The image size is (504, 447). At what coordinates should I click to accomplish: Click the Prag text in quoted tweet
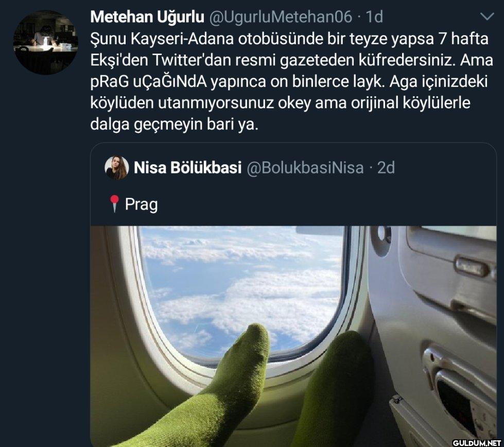click(142, 204)
